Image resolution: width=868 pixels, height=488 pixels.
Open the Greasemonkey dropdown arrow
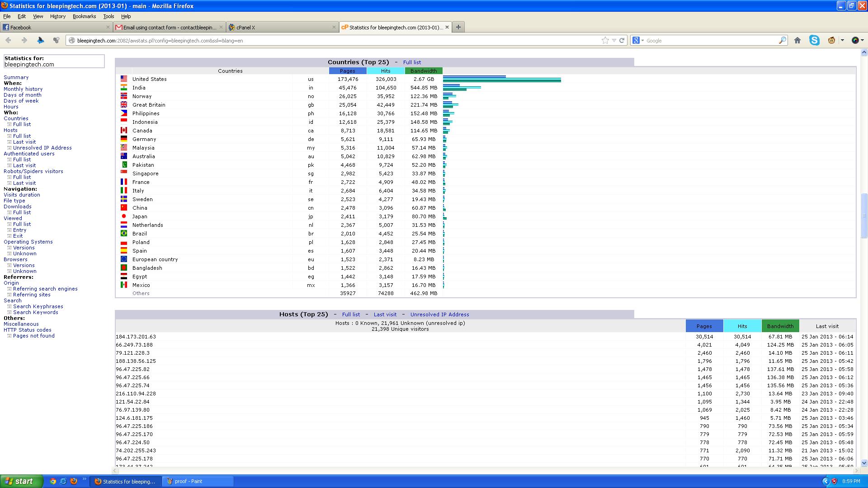842,40
